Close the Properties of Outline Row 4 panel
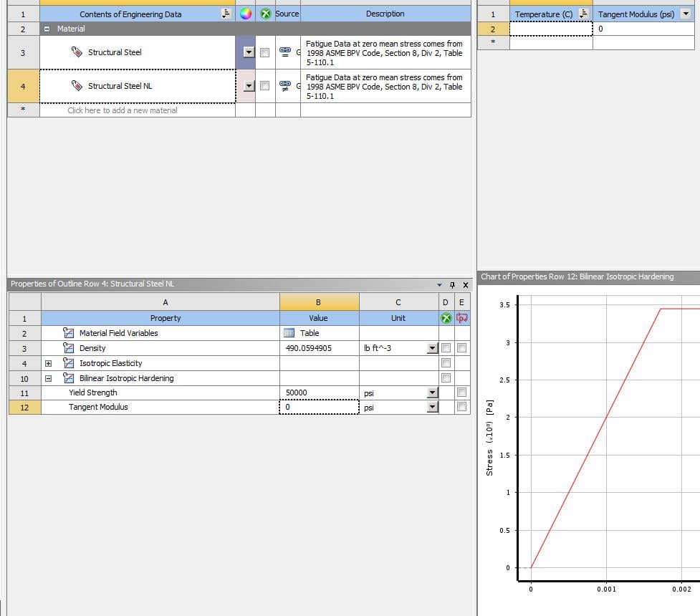700x616 pixels. (466, 285)
